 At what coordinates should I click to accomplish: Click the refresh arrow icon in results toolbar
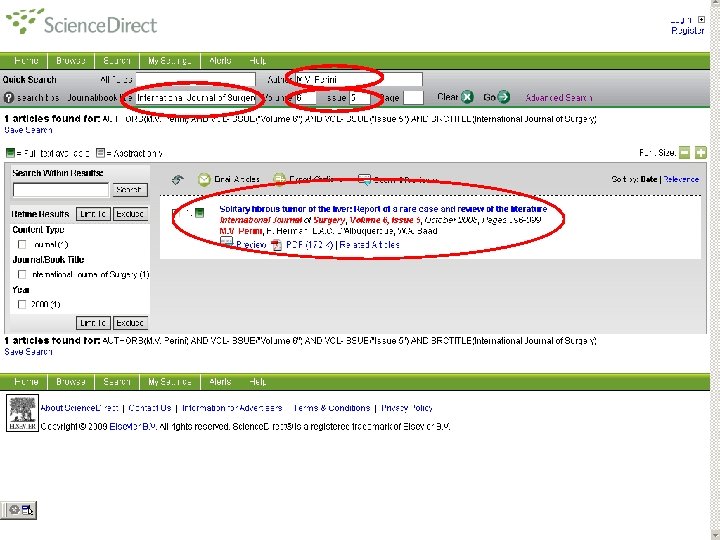tap(178, 180)
